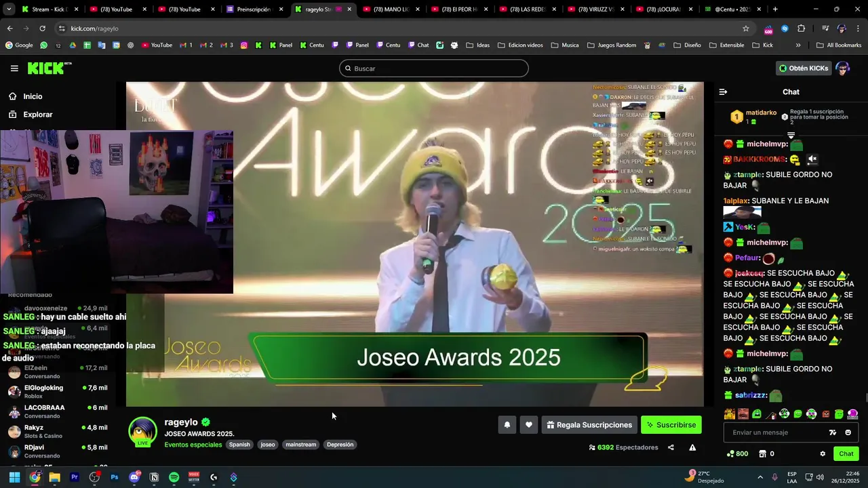868x488 pixels.
Task: Open ElZeein recommended channel
Action: pos(58,371)
